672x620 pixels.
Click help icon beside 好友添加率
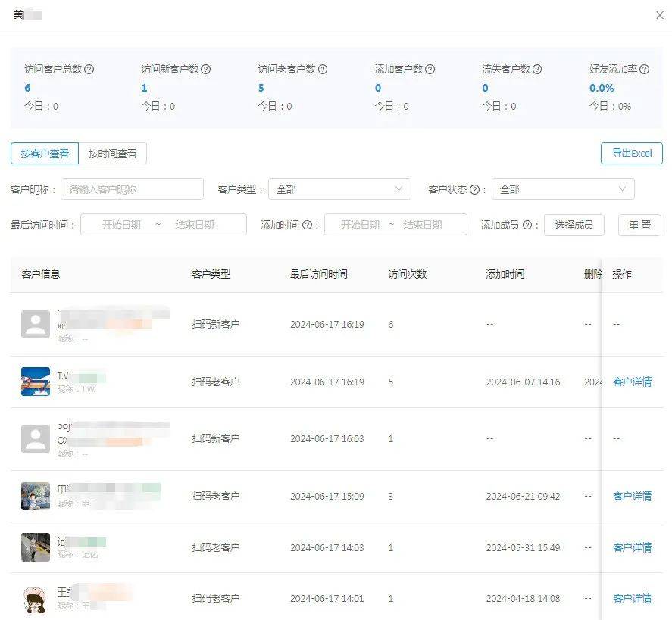[645, 69]
